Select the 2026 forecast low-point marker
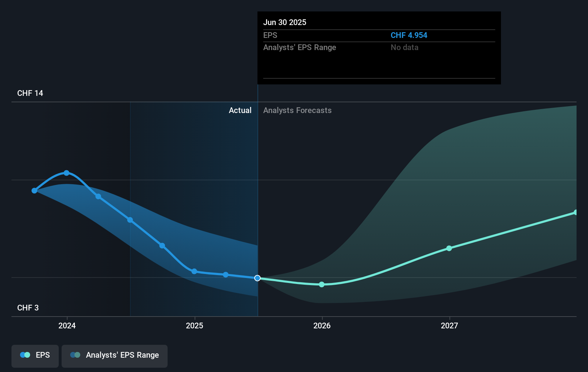The height and width of the screenshot is (372, 588). tap(322, 285)
